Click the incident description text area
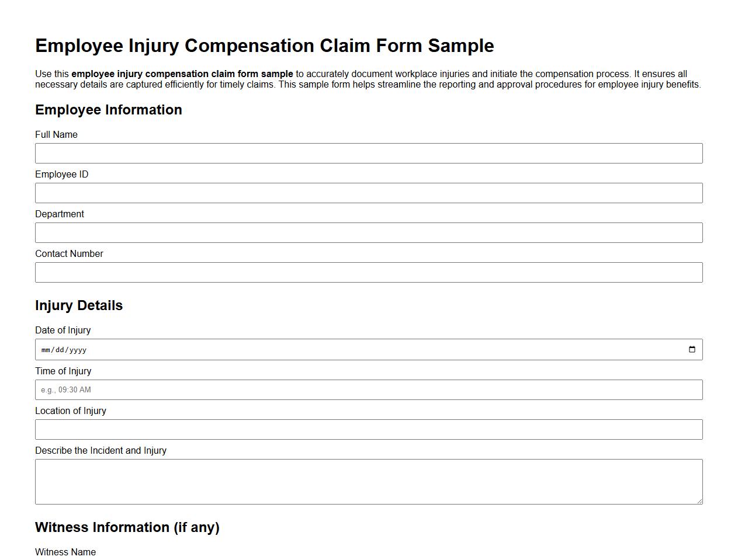 tap(369, 481)
